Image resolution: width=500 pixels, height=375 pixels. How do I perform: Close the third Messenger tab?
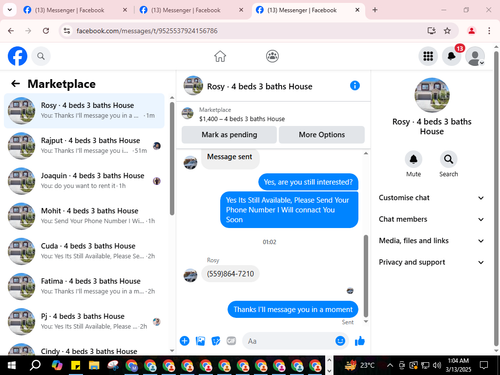click(357, 10)
